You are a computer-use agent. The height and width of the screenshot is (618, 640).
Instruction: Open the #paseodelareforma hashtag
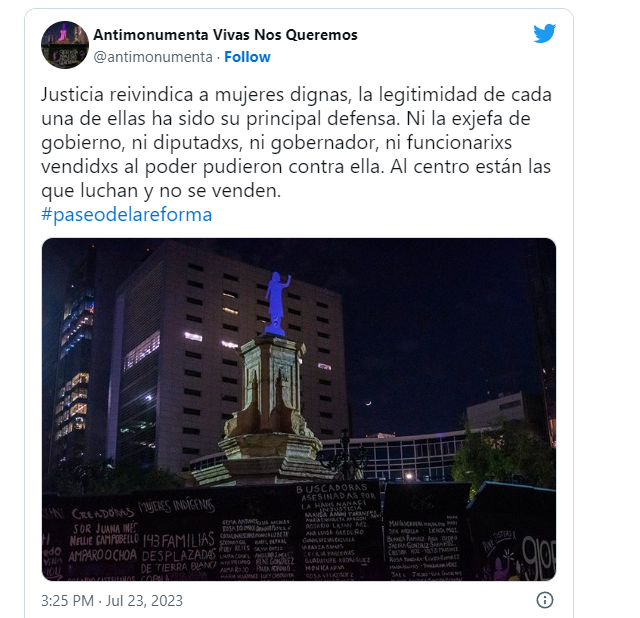pos(127,214)
